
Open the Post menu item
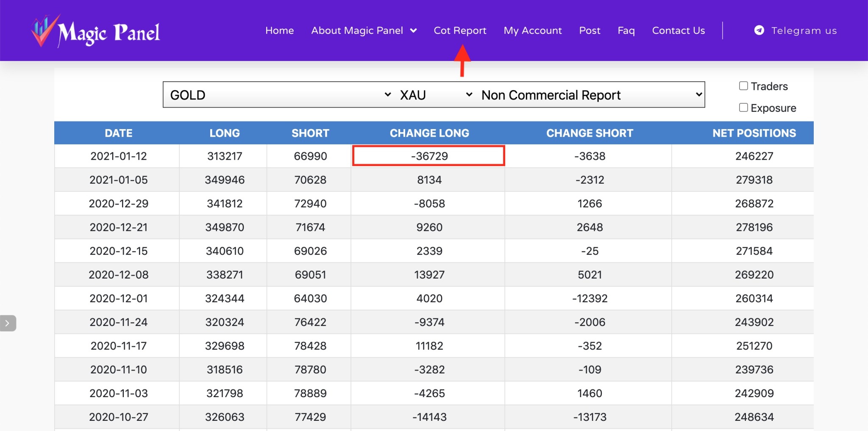pos(590,30)
